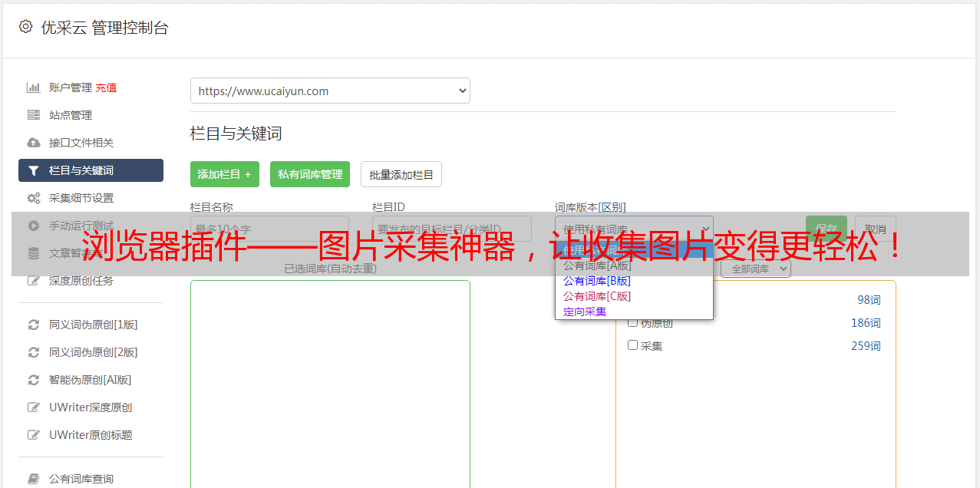Click the 186词 count
The width and height of the screenshot is (980, 488).
(866, 323)
